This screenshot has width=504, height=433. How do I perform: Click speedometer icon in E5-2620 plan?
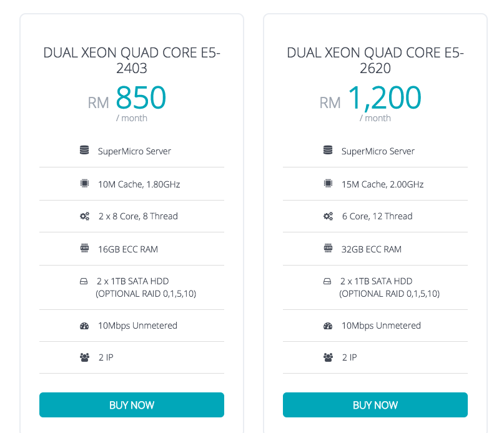coord(328,326)
